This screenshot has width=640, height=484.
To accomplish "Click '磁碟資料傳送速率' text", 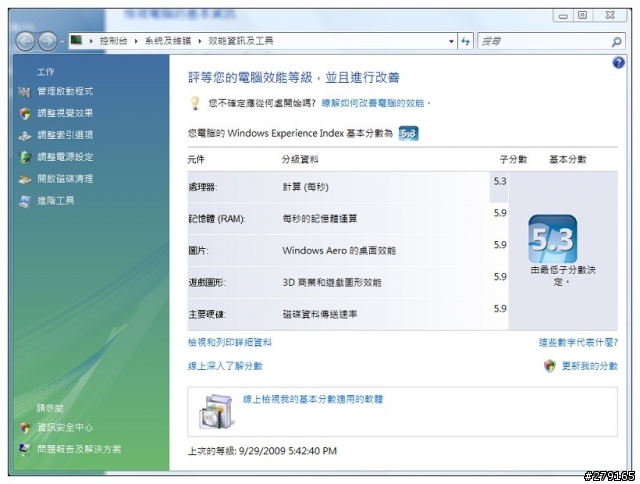I will [320, 314].
